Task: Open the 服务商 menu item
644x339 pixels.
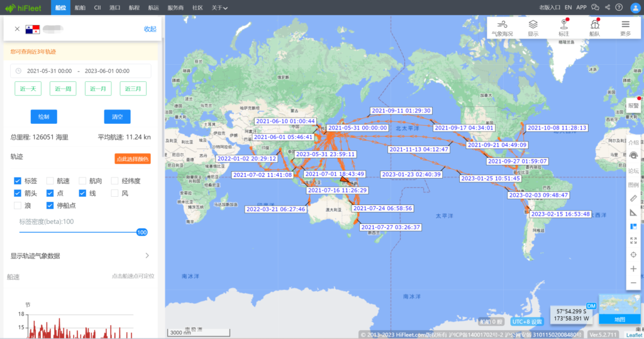Action: (x=175, y=8)
